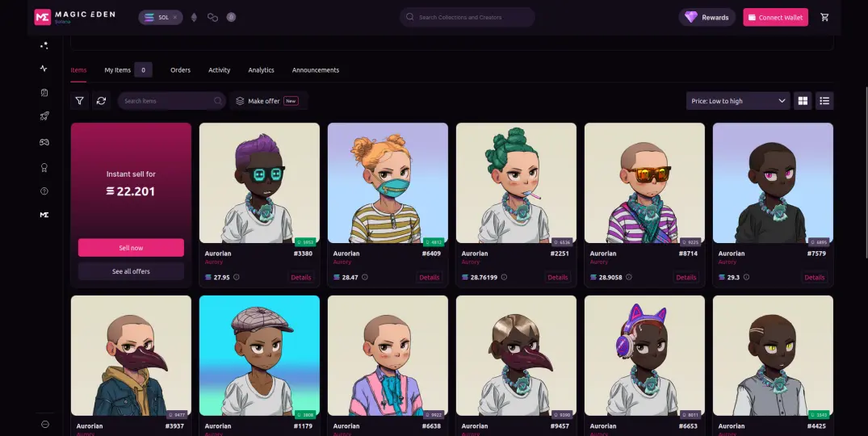Open the help question mark icon in sidebar
Screen dimensions: 868x436
[44, 191]
